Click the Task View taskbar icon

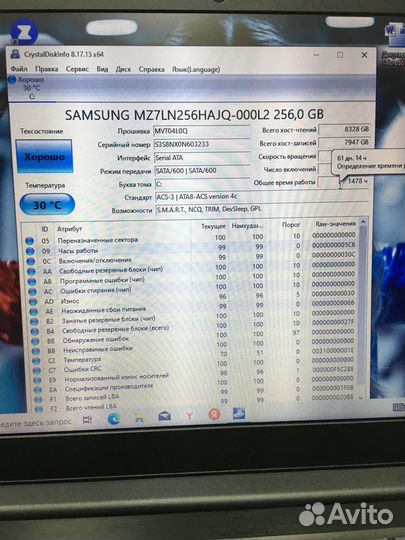[x=87, y=419]
